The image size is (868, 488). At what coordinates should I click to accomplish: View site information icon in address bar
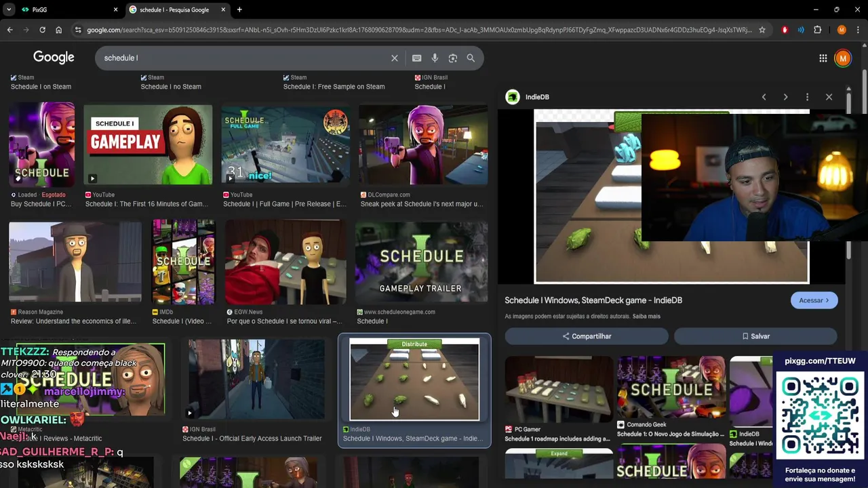click(x=78, y=30)
